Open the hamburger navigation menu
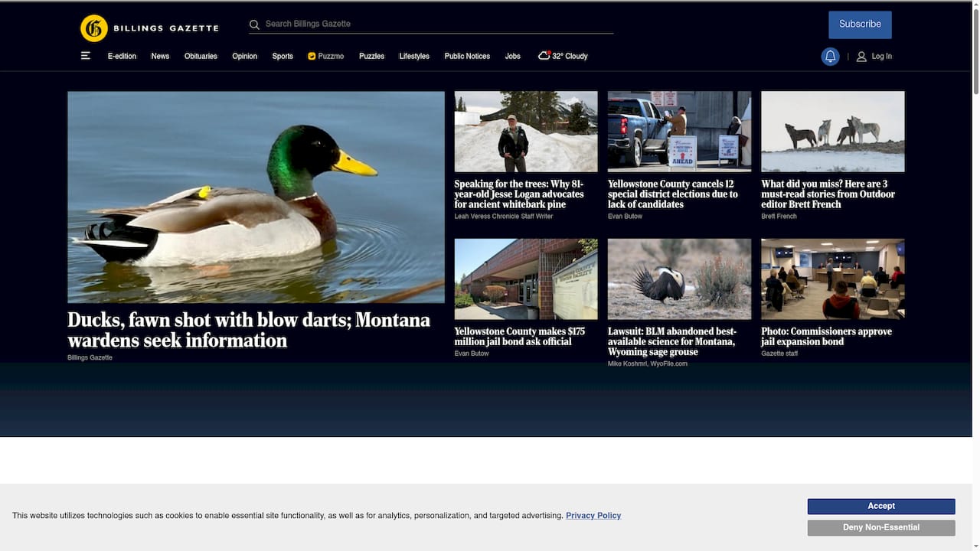This screenshot has height=551, width=980. (x=86, y=56)
